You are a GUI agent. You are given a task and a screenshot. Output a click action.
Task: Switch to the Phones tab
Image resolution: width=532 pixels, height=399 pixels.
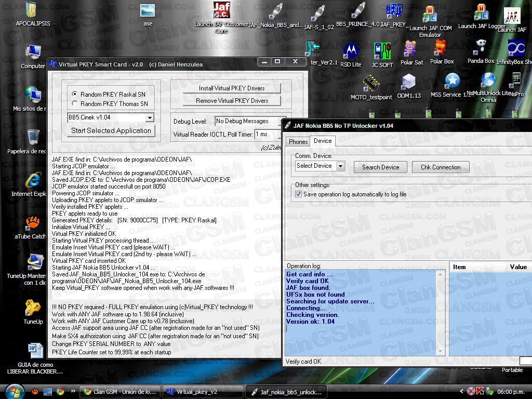pos(298,141)
